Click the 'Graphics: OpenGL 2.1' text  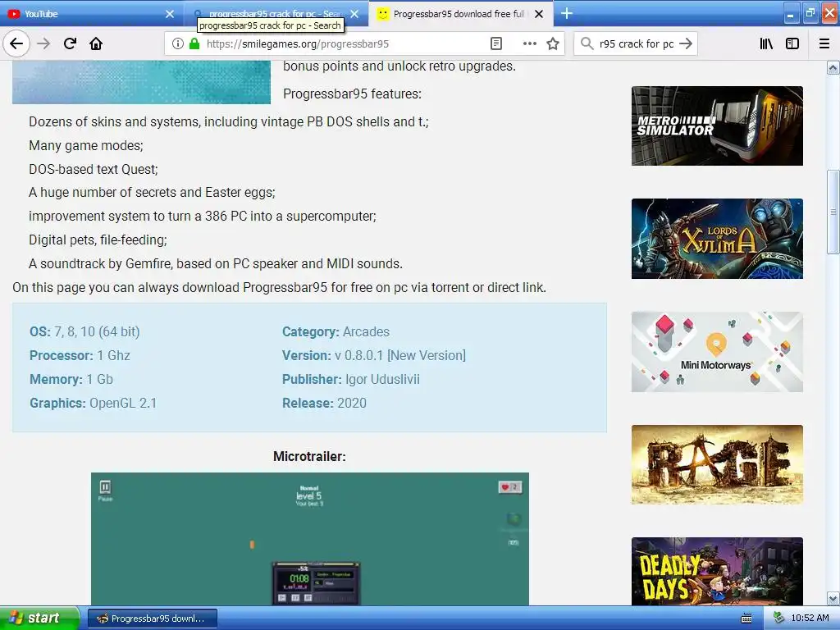click(94, 403)
